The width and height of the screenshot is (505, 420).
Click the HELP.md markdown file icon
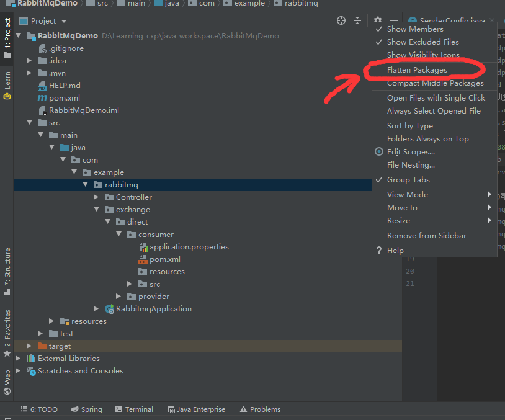(x=42, y=86)
